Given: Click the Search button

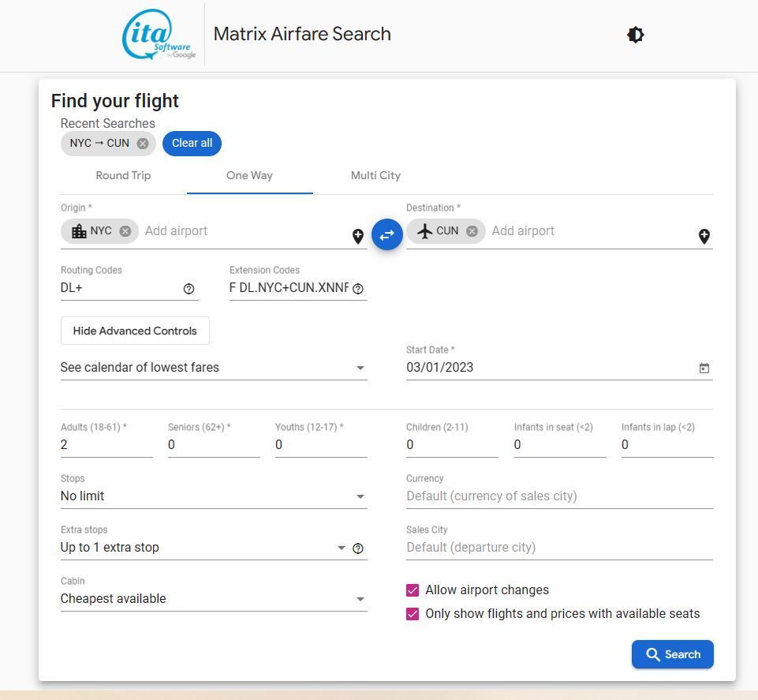Looking at the screenshot, I should [673, 654].
